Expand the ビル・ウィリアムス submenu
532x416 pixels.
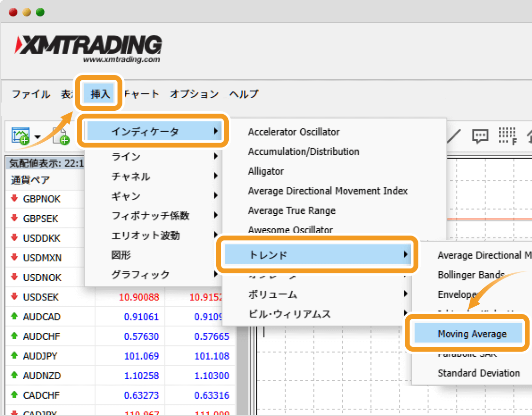click(318, 314)
